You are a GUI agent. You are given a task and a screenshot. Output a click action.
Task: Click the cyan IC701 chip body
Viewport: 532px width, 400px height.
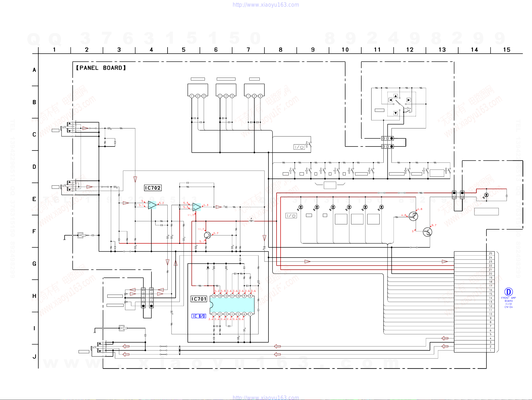tap(232, 305)
